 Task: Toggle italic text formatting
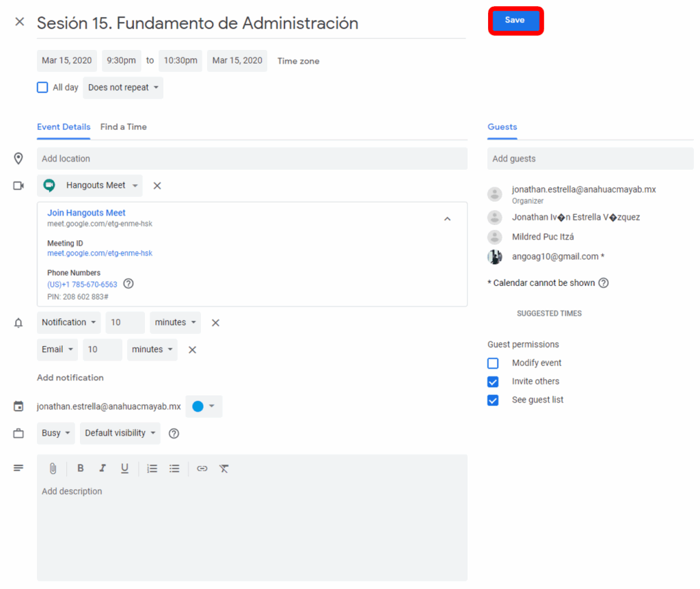(103, 469)
